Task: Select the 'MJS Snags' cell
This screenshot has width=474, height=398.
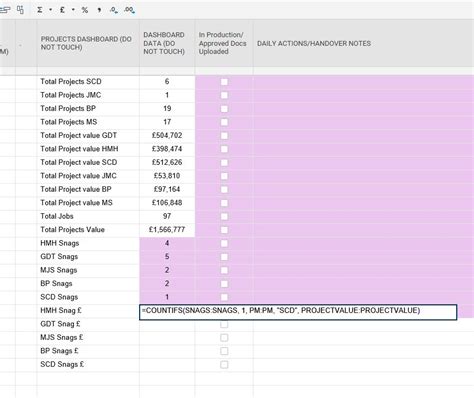Action: [88, 270]
